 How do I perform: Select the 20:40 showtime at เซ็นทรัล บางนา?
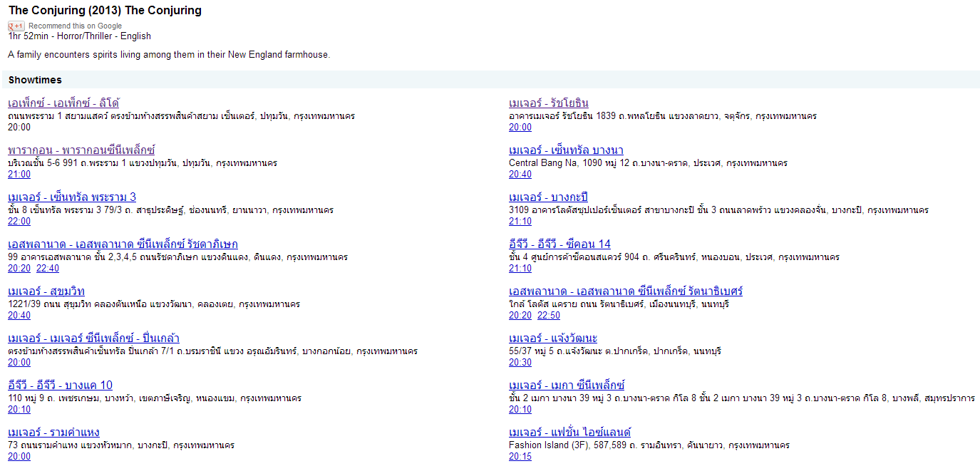(x=520, y=174)
